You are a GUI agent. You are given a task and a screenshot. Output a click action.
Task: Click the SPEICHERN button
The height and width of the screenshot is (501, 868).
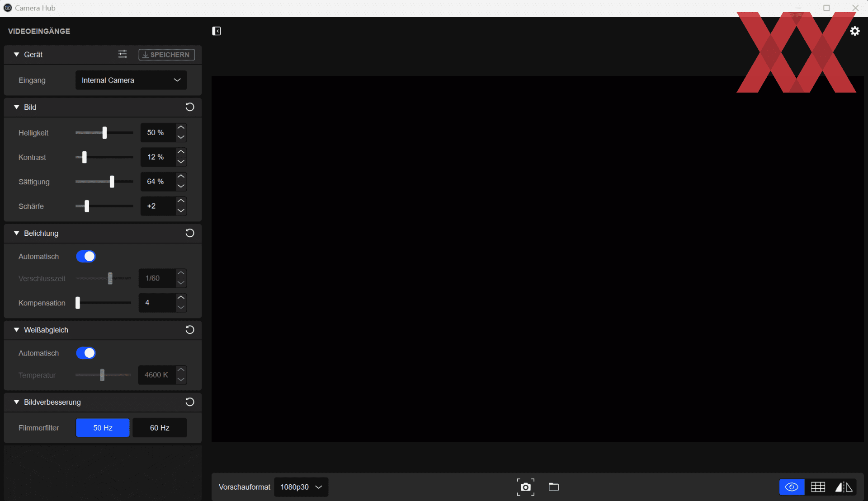166,55
